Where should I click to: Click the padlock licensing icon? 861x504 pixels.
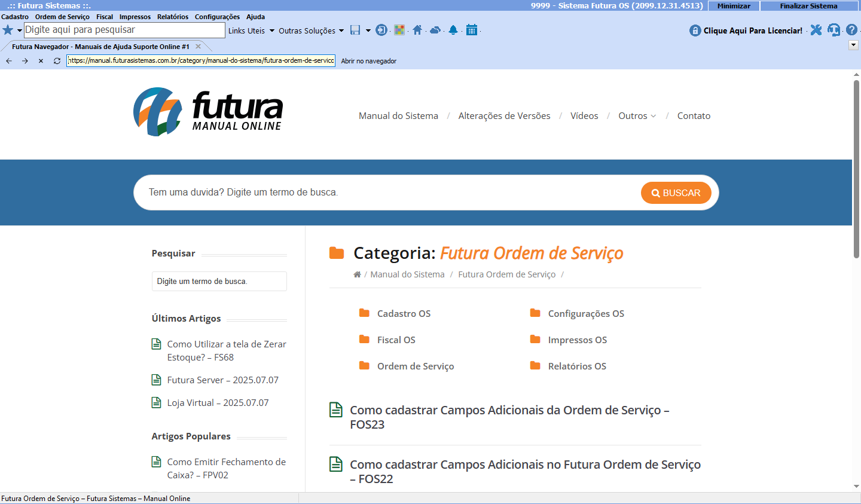(695, 30)
